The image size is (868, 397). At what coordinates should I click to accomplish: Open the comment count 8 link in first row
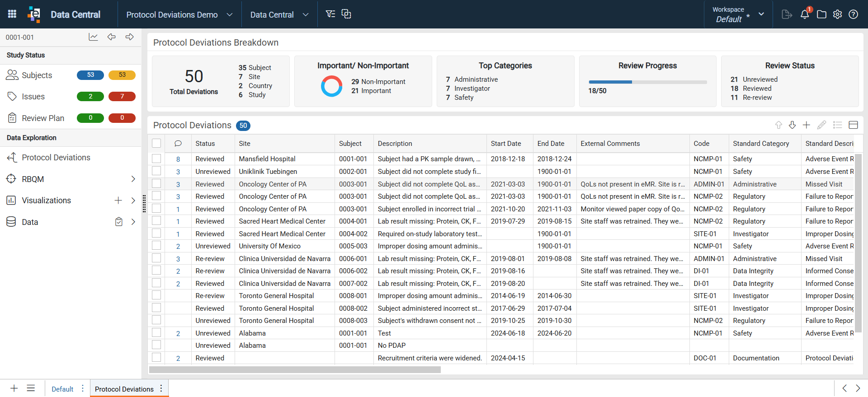click(x=178, y=159)
